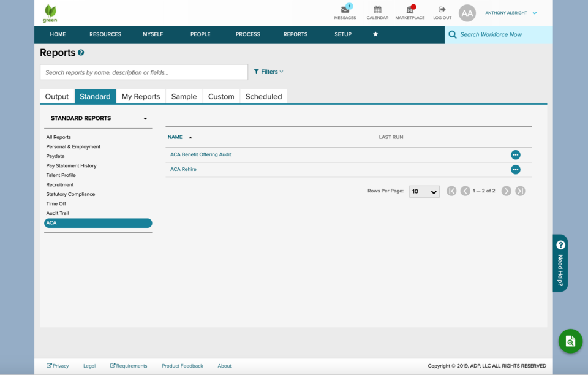Open the Requirements footer link
Image resolution: width=588 pixels, height=375 pixels.
[128, 366]
